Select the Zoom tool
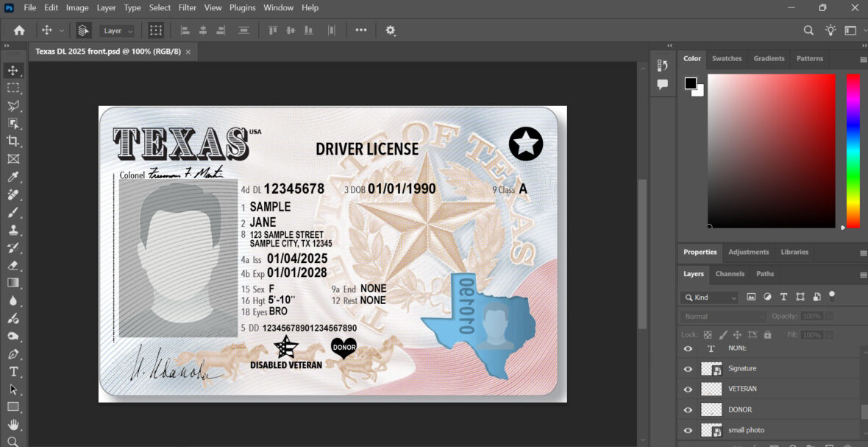The height and width of the screenshot is (447, 868). coord(13,443)
